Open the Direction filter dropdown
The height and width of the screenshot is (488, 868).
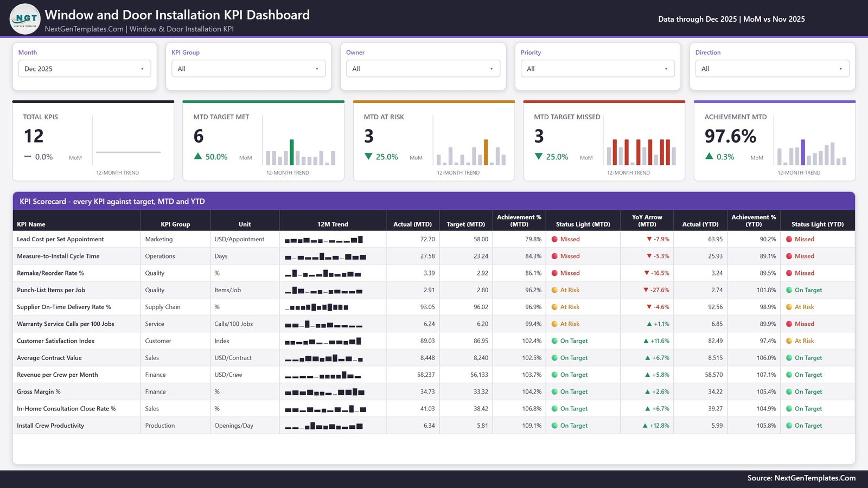pos(773,69)
